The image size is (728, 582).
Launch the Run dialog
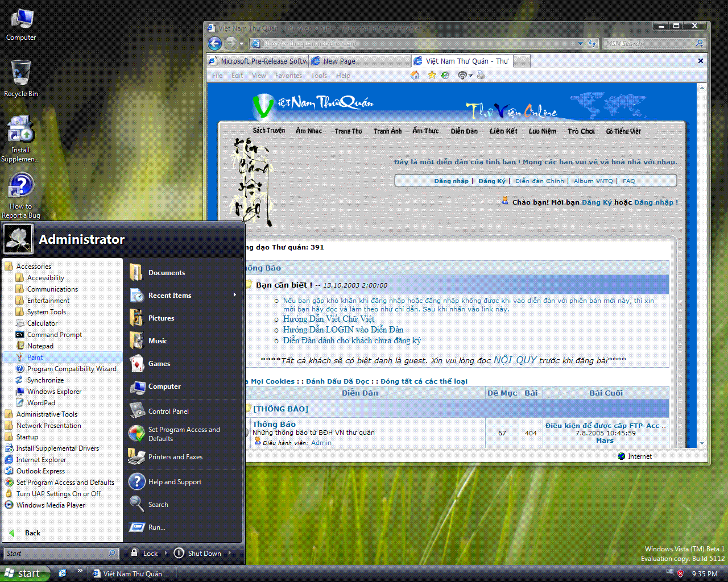click(x=156, y=527)
